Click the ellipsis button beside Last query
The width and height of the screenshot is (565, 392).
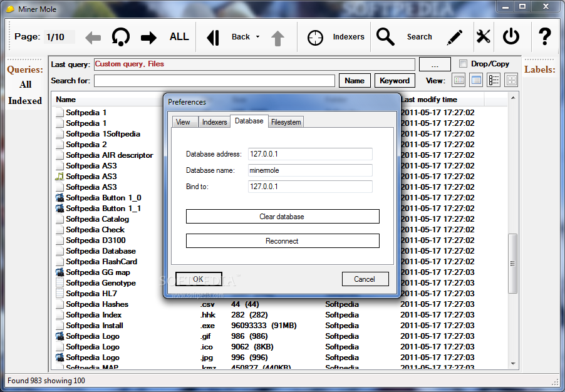click(x=435, y=64)
